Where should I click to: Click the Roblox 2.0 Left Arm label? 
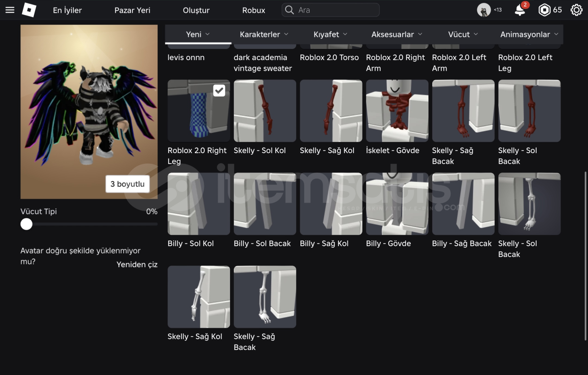click(x=459, y=63)
